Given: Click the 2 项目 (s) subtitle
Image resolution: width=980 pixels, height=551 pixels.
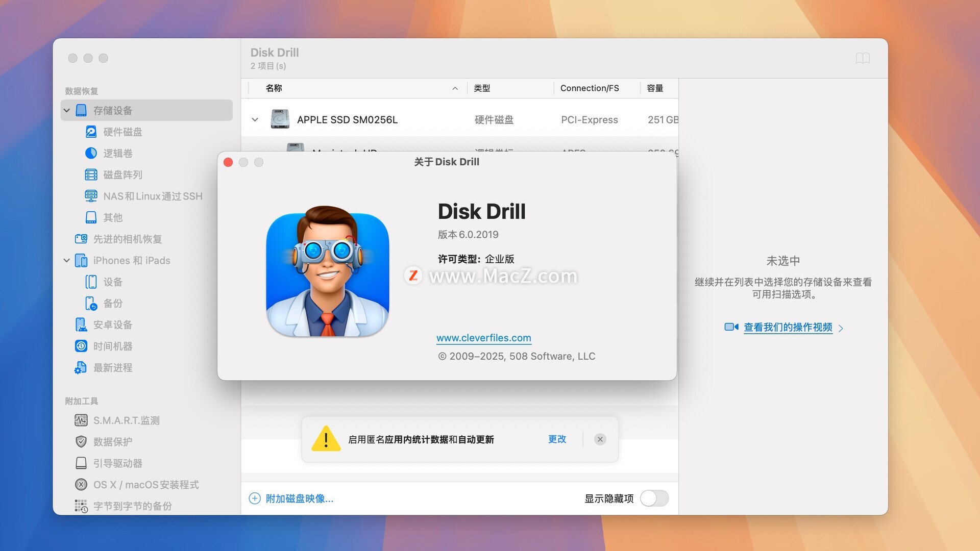Looking at the screenshot, I should coord(268,66).
